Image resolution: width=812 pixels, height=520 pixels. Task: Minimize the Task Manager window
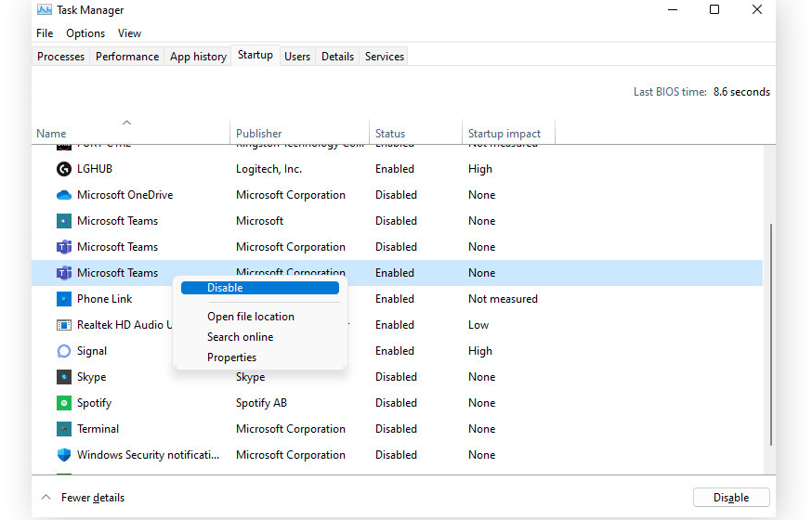tap(673, 10)
